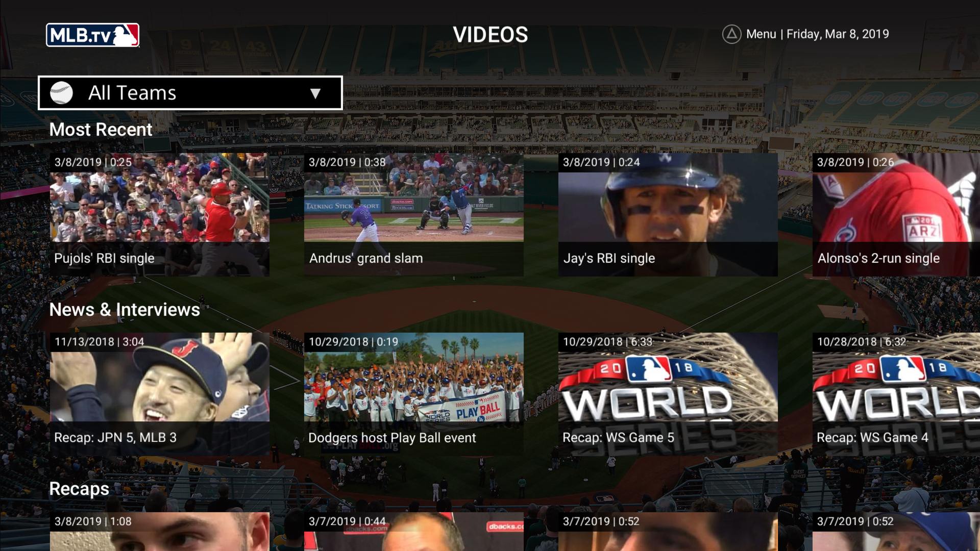The width and height of the screenshot is (980, 551).
Task: Click the Friday, Mar 8, 2019 date text
Action: coord(838,34)
